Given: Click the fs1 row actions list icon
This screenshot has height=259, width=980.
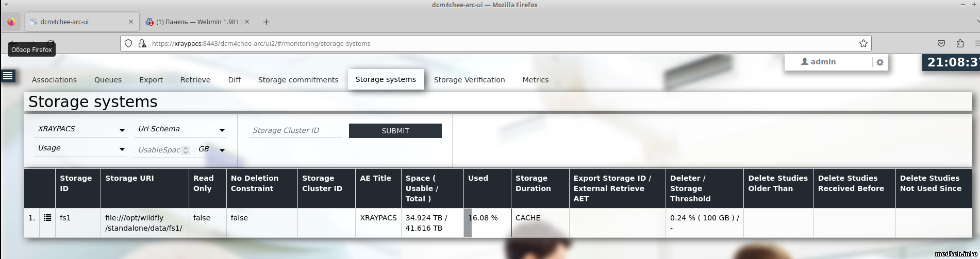Looking at the screenshot, I should [x=47, y=218].
